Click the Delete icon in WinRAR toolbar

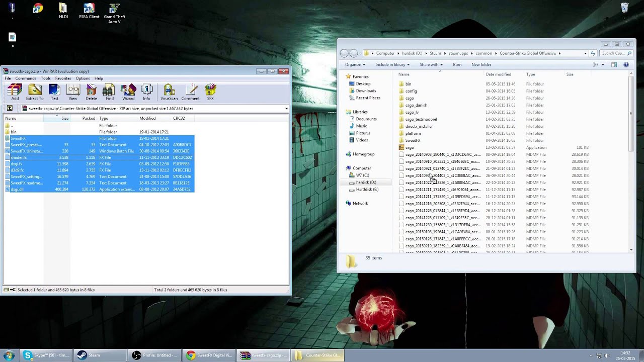91,92
